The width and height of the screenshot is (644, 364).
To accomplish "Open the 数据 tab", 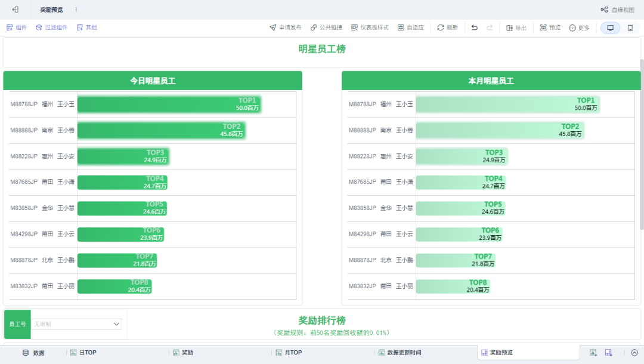I will tap(33, 353).
